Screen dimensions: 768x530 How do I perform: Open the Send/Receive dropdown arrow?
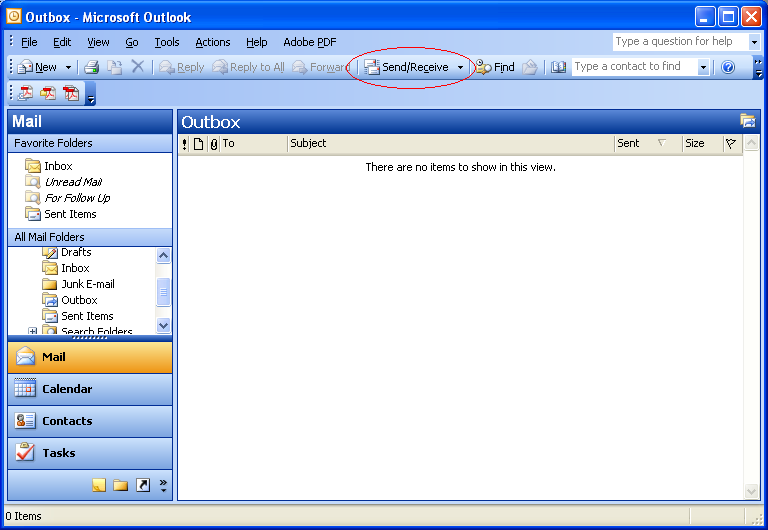(460, 67)
